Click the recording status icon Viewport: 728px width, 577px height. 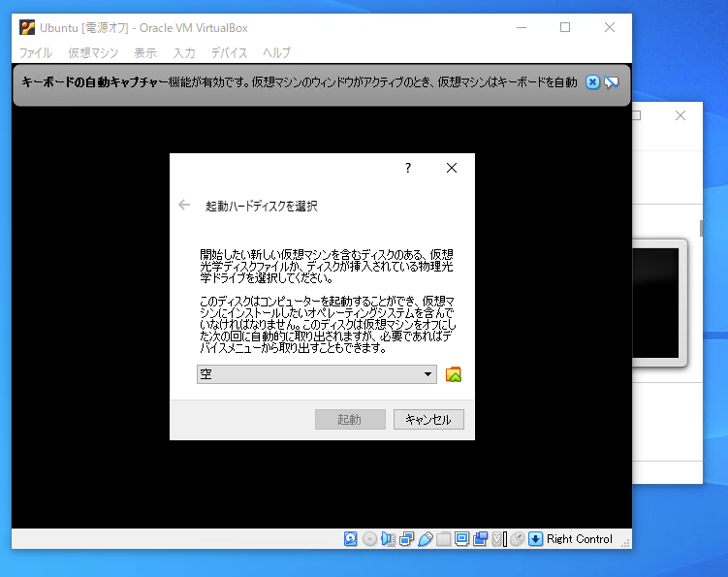coord(481,539)
